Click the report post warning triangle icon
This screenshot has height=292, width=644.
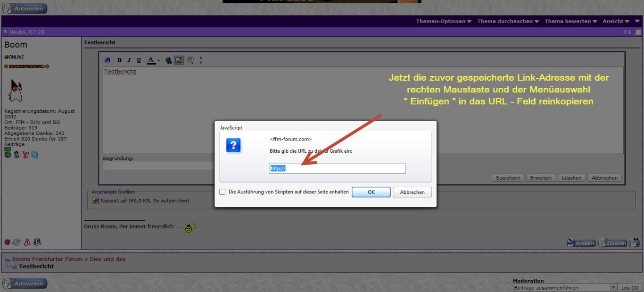point(27,242)
